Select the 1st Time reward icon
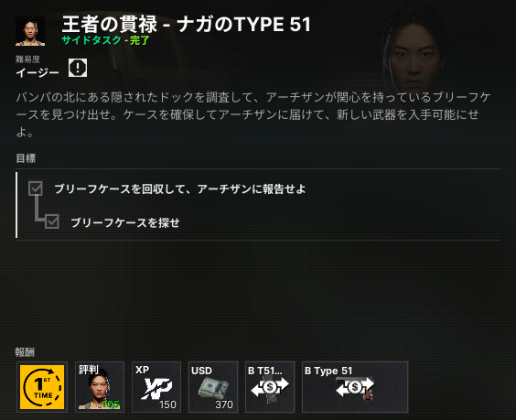 [42, 387]
